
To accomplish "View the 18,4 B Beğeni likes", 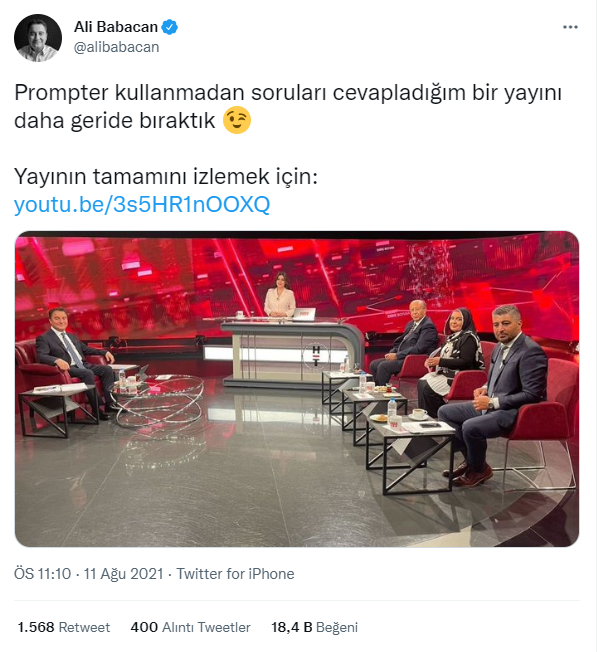I will [315, 627].
